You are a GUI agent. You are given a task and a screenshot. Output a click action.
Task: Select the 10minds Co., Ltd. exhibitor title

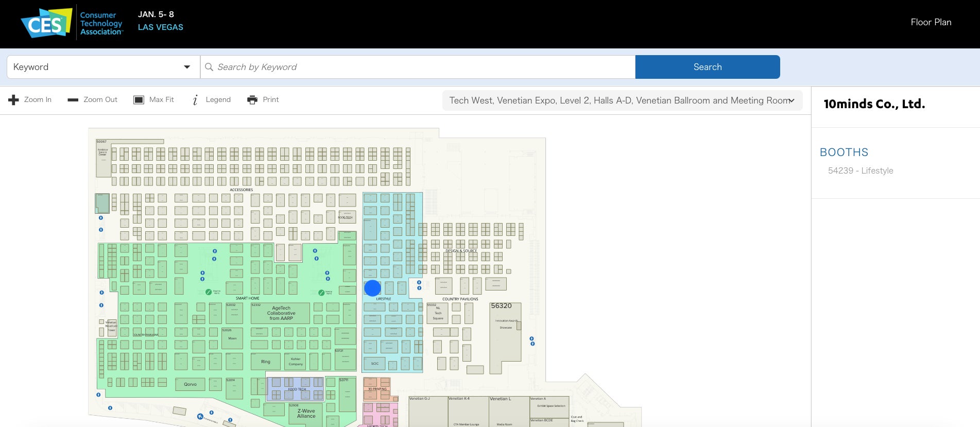click(x=874, y=104)
